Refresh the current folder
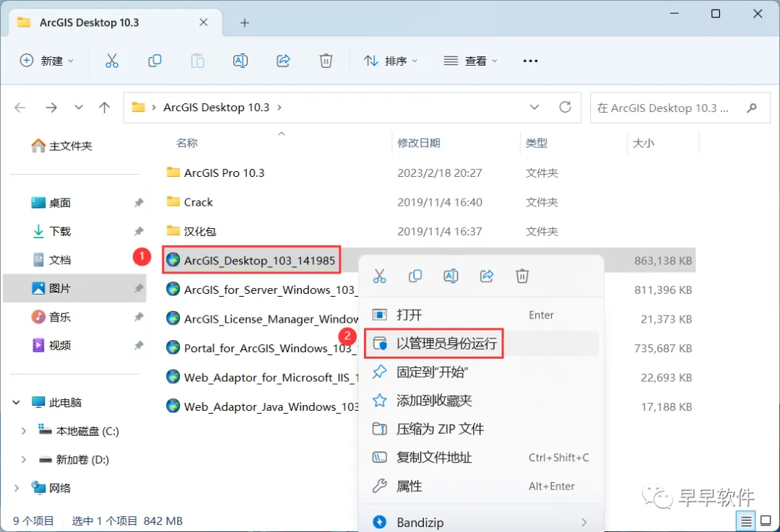 565,107
